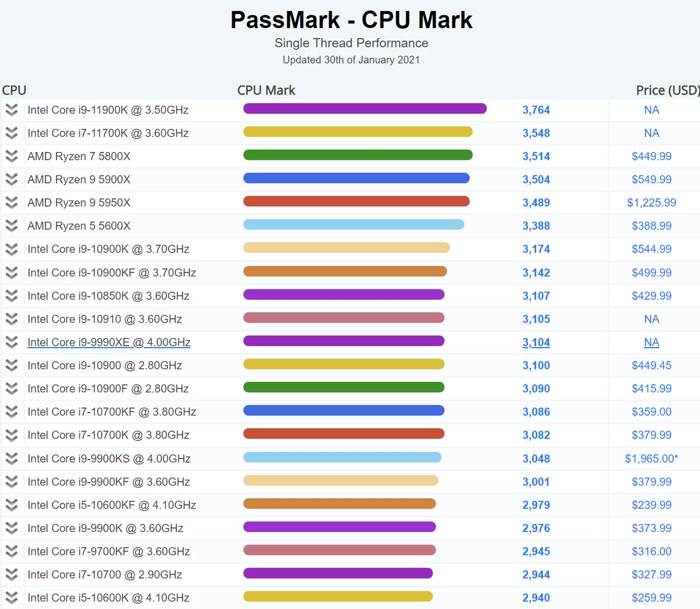Expand the Intel Core i9-10900 @ 2.80GHz row chevron
This screenshot has height=609, width=700.
[12, 365]
